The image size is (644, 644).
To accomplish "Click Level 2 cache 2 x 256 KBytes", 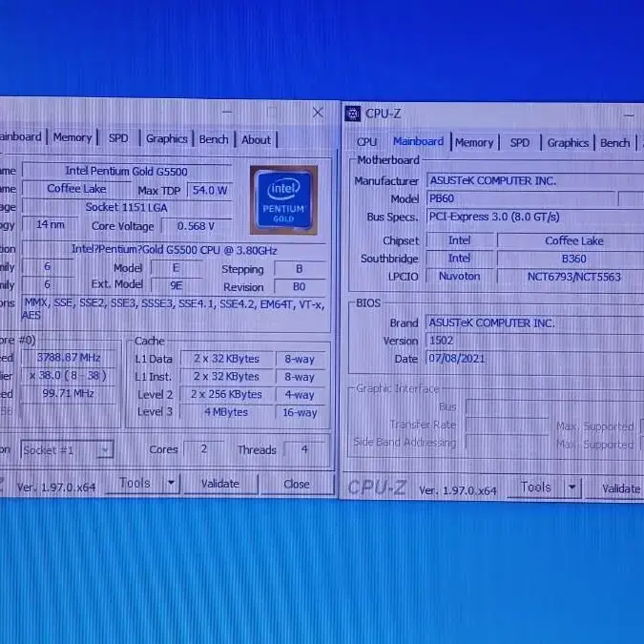I will tap(226, 394).
